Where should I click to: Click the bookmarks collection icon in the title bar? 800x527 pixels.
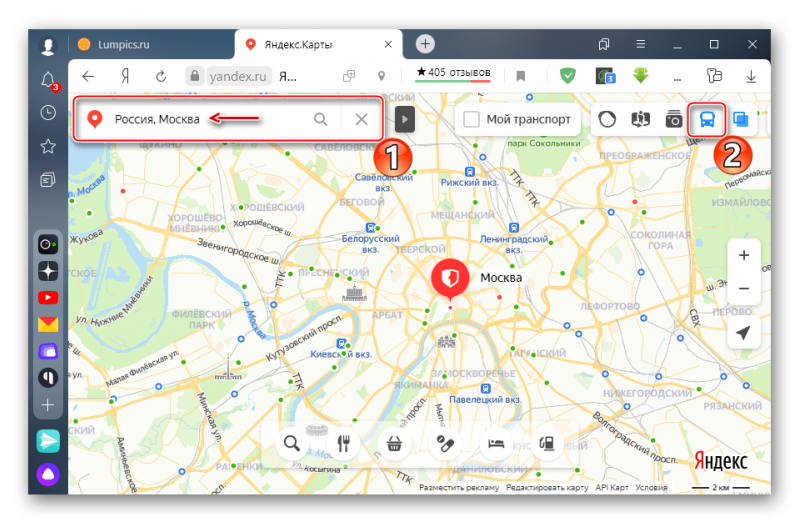(604, 44)
